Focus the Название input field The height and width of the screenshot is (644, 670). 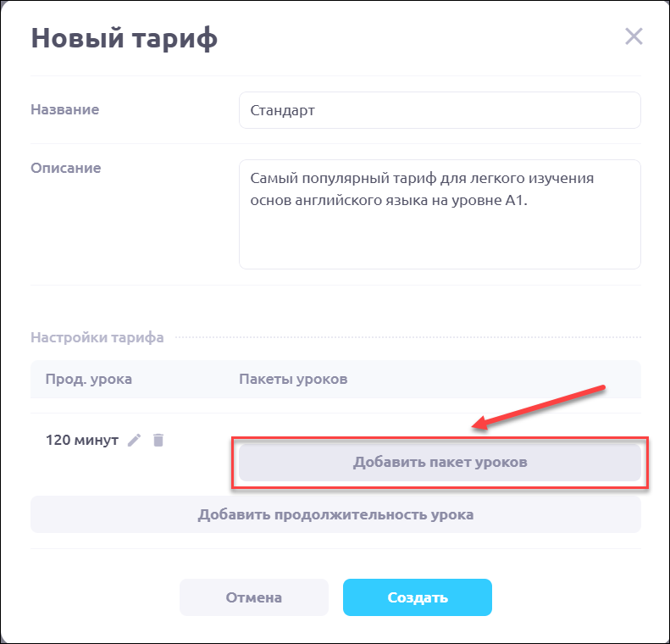point(440,110)
